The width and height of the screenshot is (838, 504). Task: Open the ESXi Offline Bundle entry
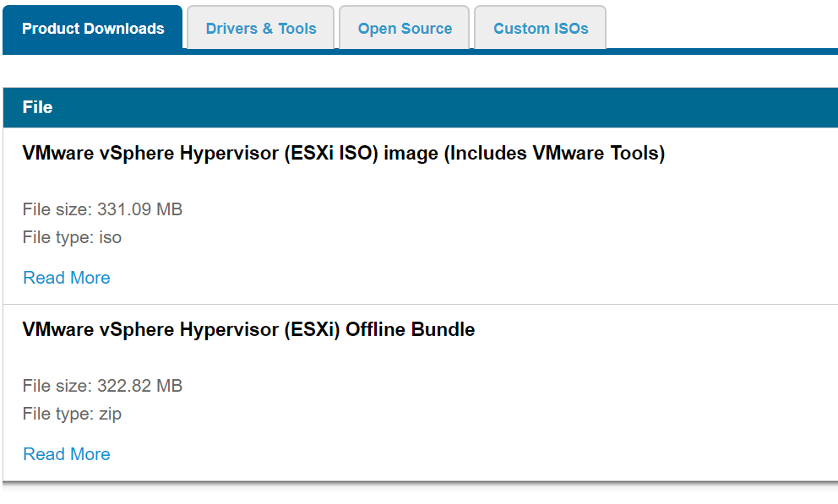(x=248, y=329)
